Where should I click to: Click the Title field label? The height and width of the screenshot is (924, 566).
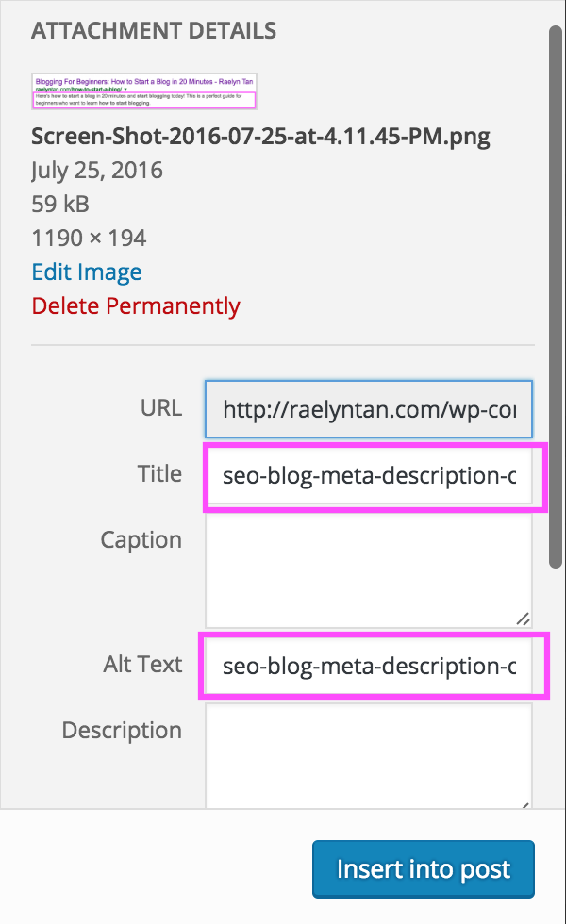coord(159,473)
